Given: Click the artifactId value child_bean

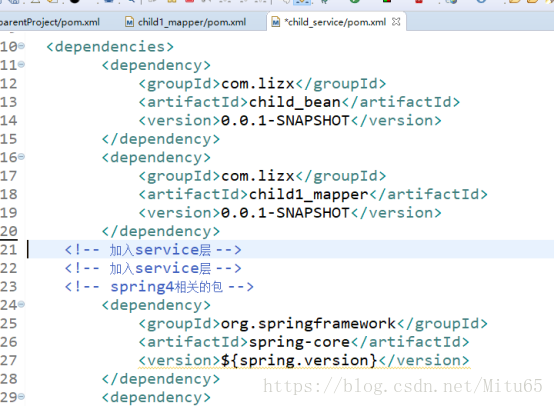Looking at the screenshot, I should pyautogui.click(x=295, y=102).
